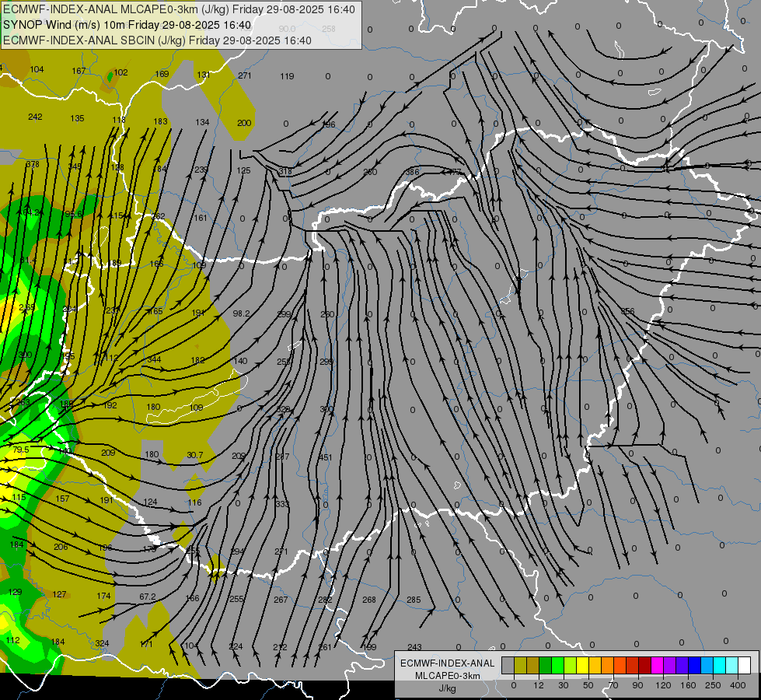Click the map value 119
This screenshot has width=761, height=700.
(287, 76)
